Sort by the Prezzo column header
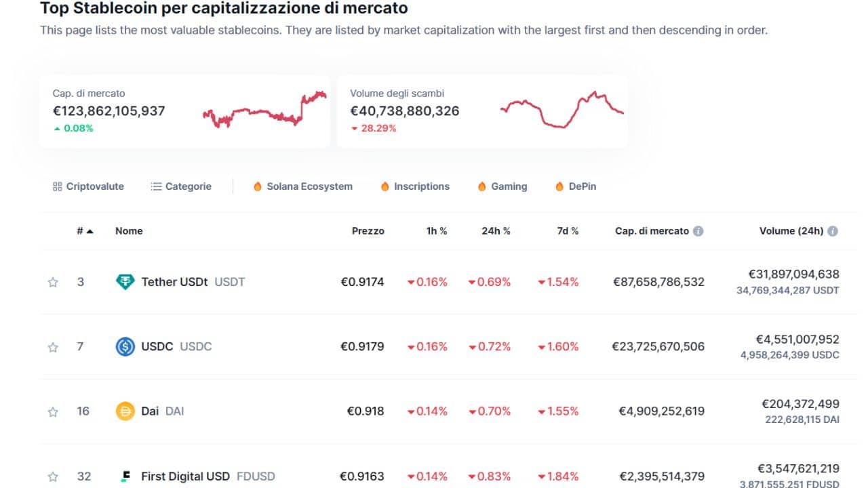Screen dimensions: 868x488 [x=368, y=231]
